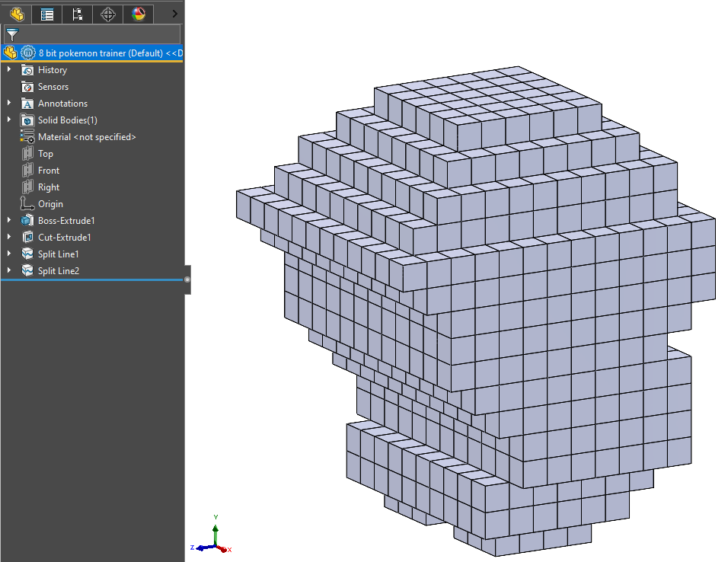The image size is (728, 562).
Task: Select the Top plane icon
Action: click(27, 153)
